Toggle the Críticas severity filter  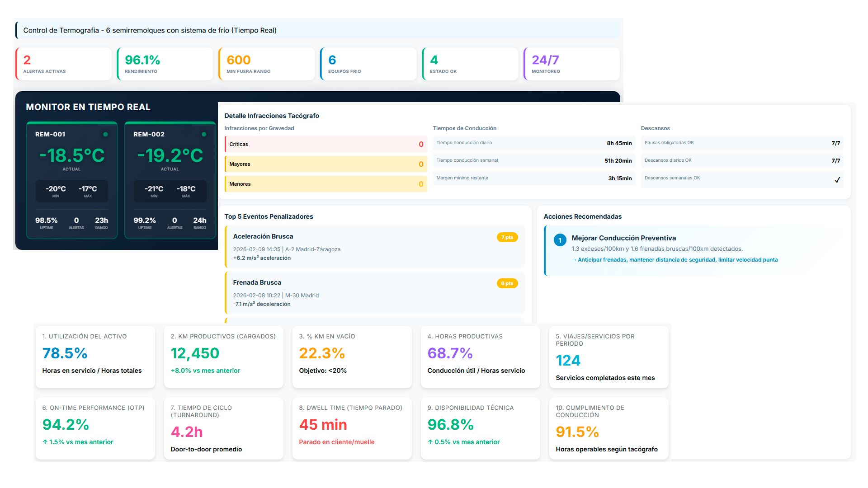(326, 144)
